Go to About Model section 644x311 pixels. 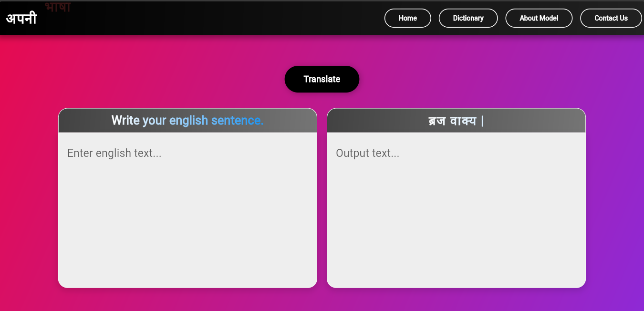click(x=539, y=18)
